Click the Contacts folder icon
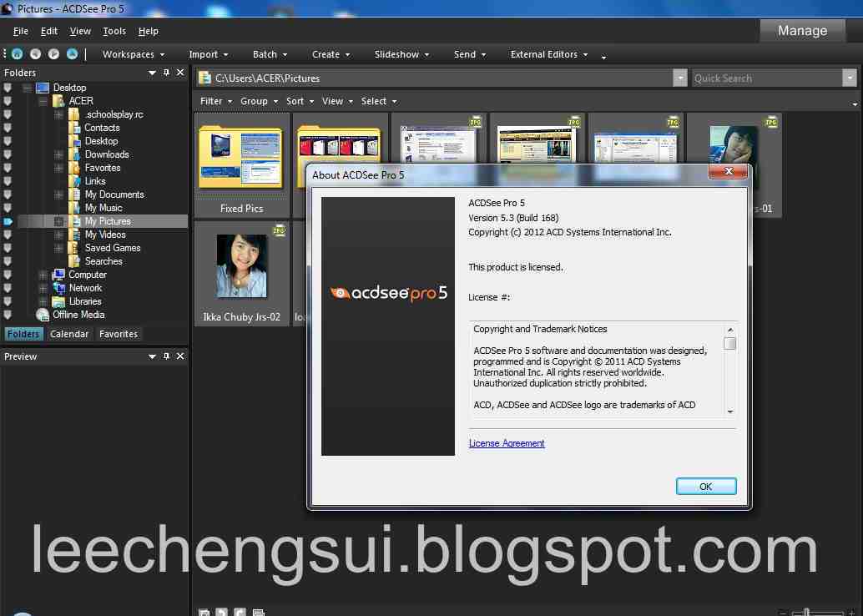The width and height of the screenshot is (863, 616). (x=74, y=128)
